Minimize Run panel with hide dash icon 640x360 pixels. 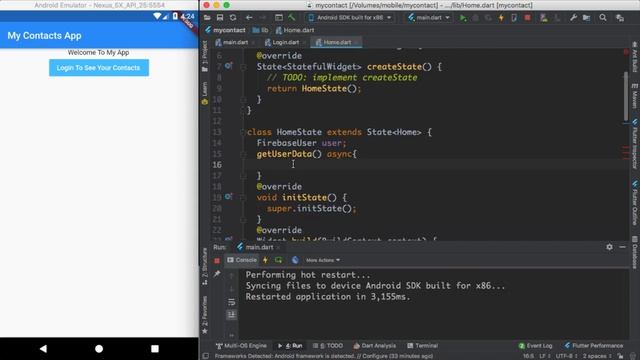point(622,247)
